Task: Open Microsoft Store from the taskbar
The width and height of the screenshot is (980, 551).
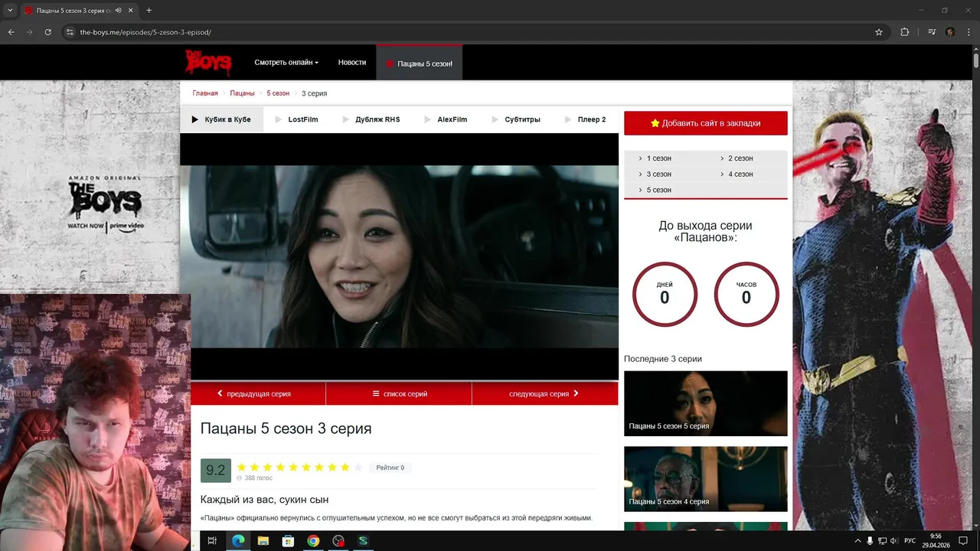Action: pyautogui.click(x=288, y=541)
